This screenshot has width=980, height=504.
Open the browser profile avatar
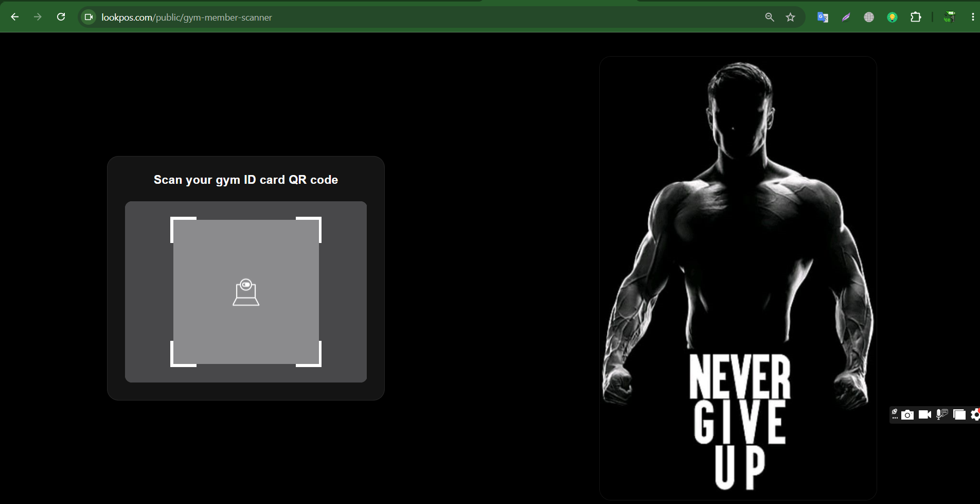click(x=949, y=17)
